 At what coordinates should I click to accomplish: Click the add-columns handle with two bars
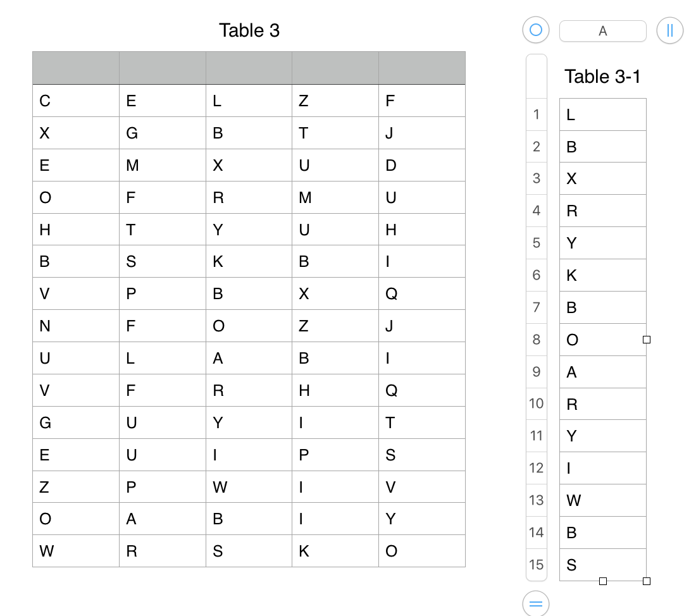coord(670,30)
